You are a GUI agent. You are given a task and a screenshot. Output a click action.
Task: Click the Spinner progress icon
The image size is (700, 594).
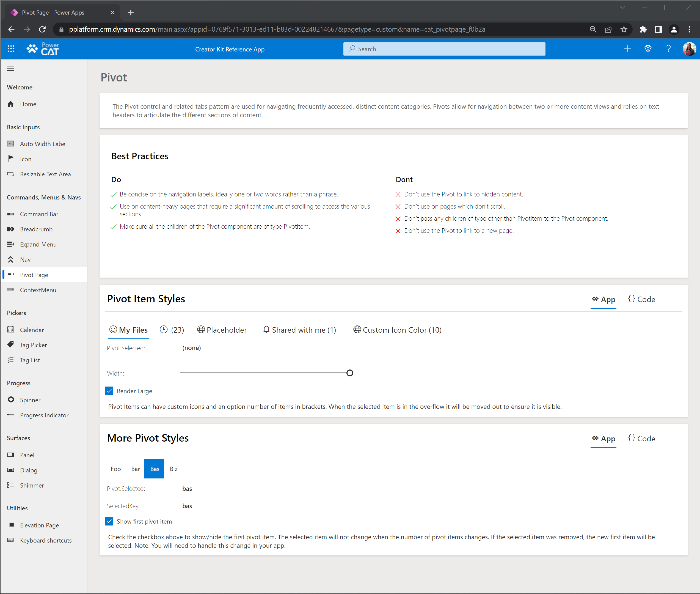coord(11,400)
